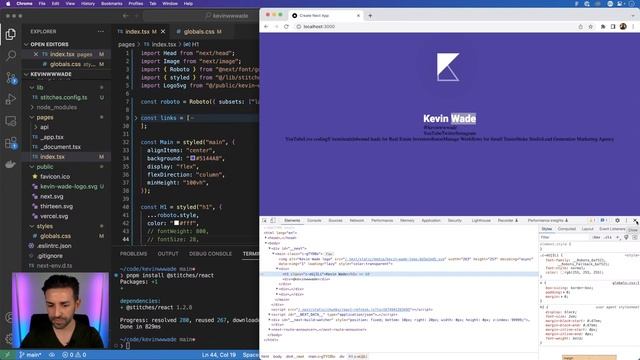This screenshot has width=640, height=360.
Task: Open the PROBLEMS panel tab
Action: pos(133,254)
